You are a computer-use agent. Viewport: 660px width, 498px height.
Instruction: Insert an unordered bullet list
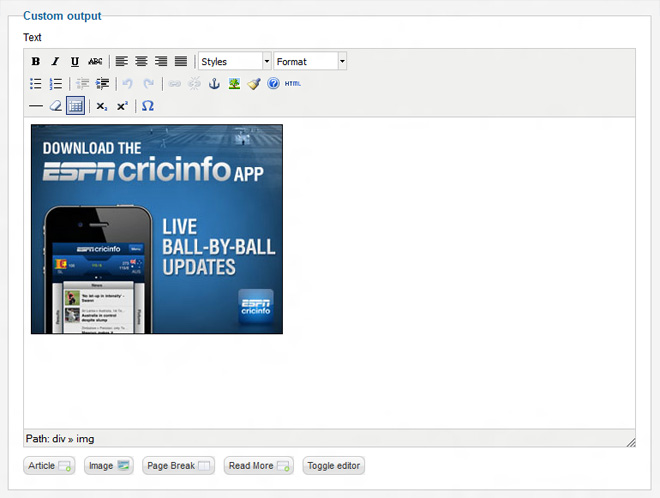(36, 84)
